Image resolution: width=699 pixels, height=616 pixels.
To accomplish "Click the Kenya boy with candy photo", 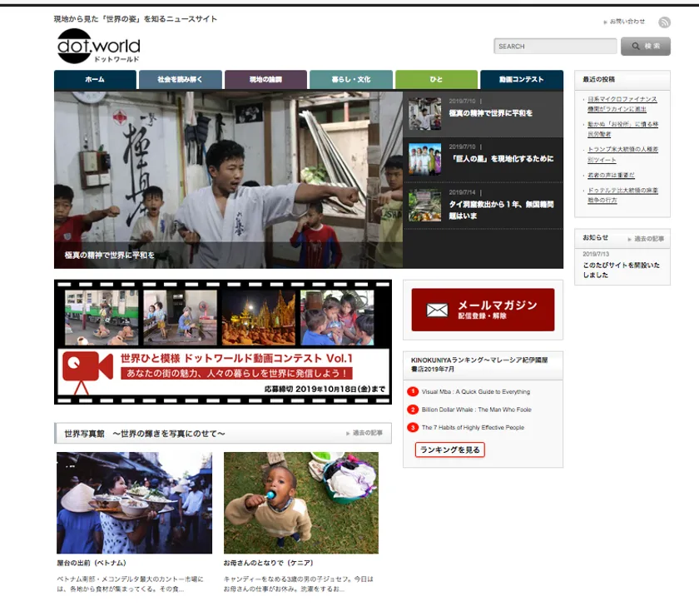I will (x=301, y=503).
